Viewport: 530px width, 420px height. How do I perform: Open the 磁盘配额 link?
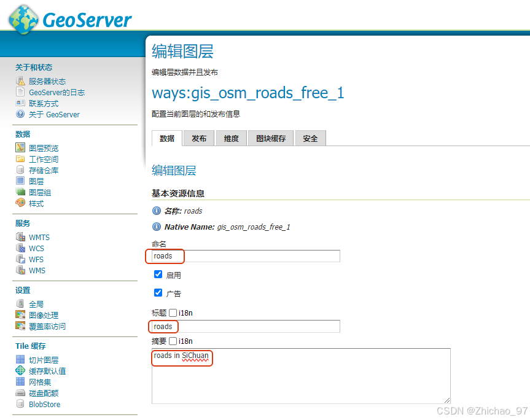[44, 394]
